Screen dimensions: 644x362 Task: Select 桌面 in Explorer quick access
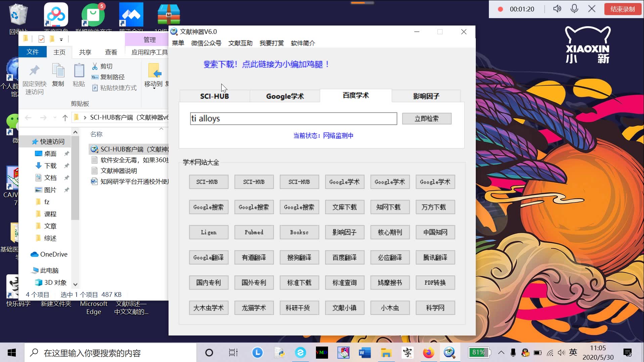(x=50, y=154)
